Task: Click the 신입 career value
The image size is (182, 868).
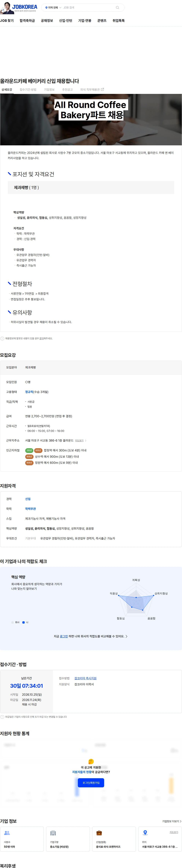Action: (28, 499)
